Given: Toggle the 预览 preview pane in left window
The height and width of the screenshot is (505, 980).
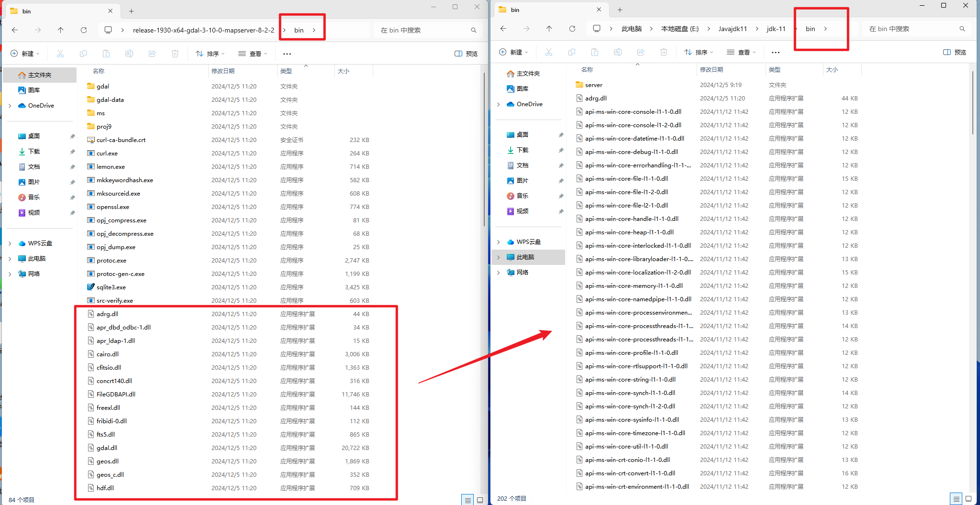Looking at the screenshot, I should (x=466, y=53).
